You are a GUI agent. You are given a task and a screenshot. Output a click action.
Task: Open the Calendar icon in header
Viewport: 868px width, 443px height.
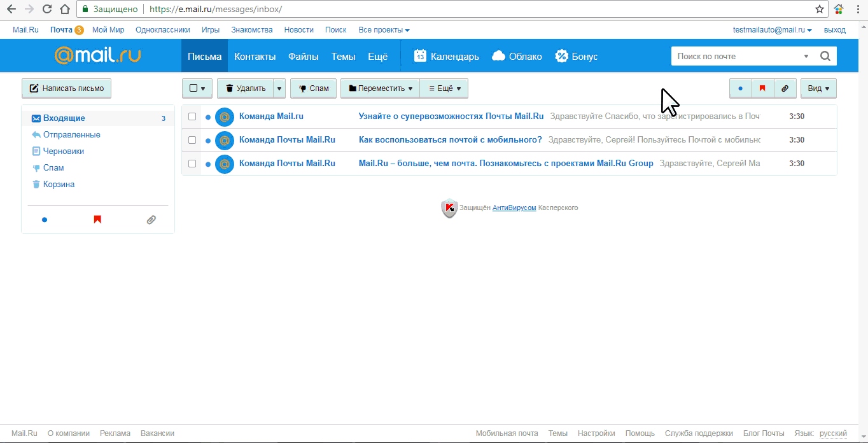[420, 56]
